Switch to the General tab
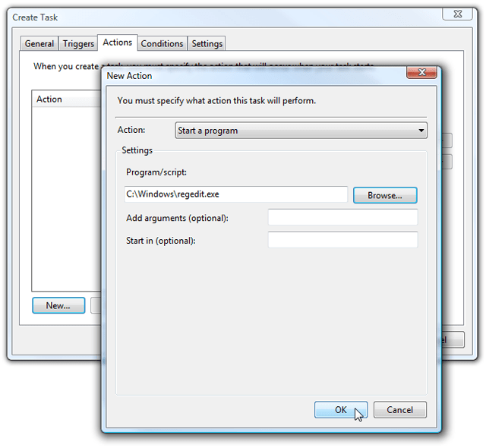This screenshot has height=448, width=486. (39, 44)
